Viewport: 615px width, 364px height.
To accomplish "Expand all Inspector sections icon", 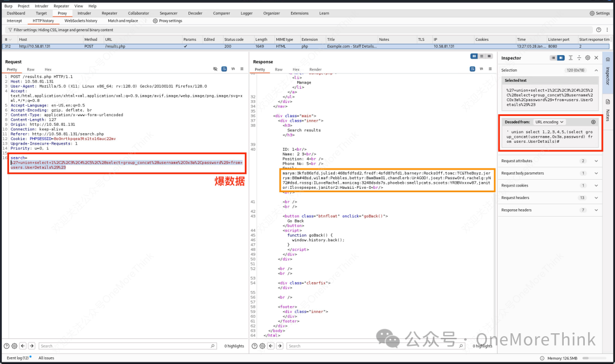I will 571,58.
